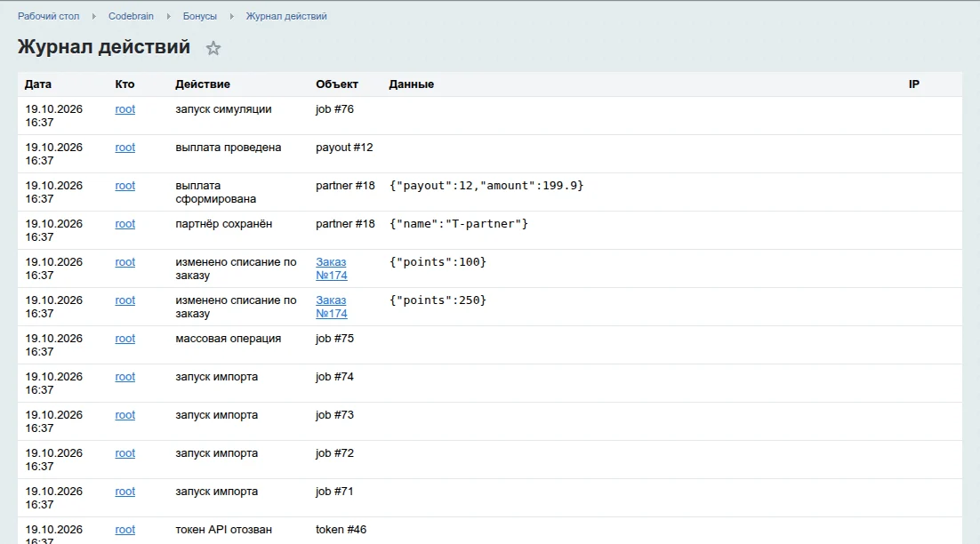
Task: Select the Объект column header
Action: coord(337,84)
